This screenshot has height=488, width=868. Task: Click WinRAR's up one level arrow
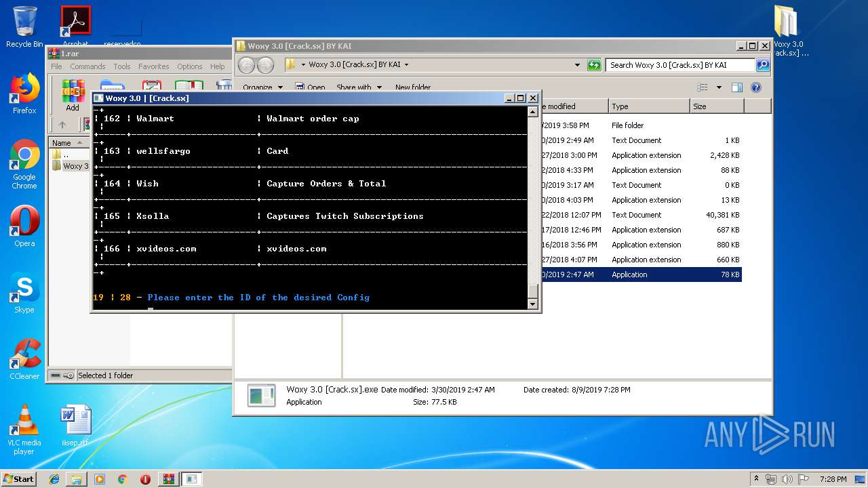tap(62, 125)
